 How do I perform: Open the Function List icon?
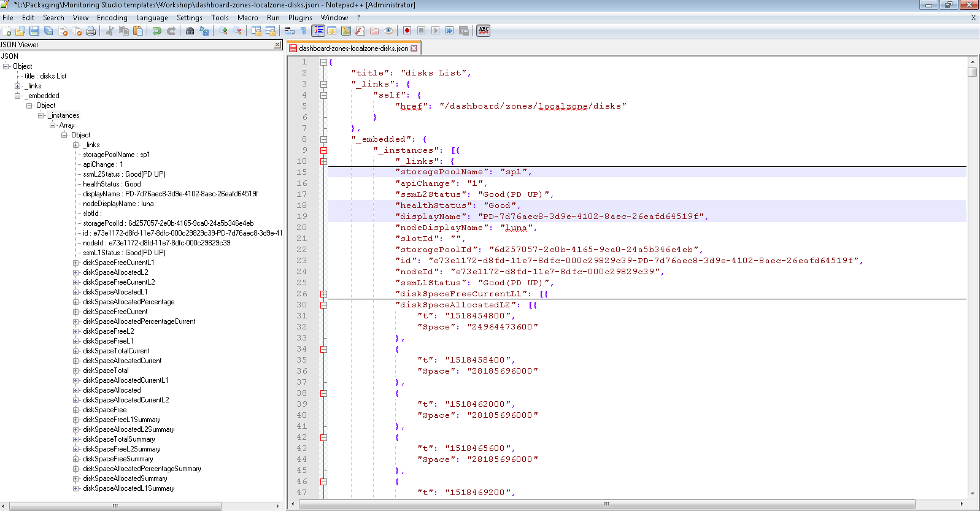tap(360, 31)
